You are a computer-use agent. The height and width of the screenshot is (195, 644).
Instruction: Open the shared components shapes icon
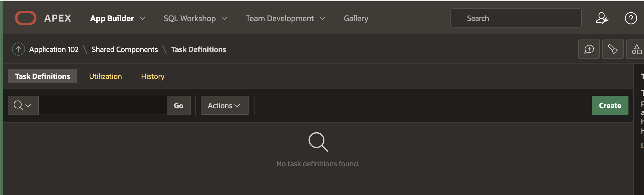tap(636, 49)
